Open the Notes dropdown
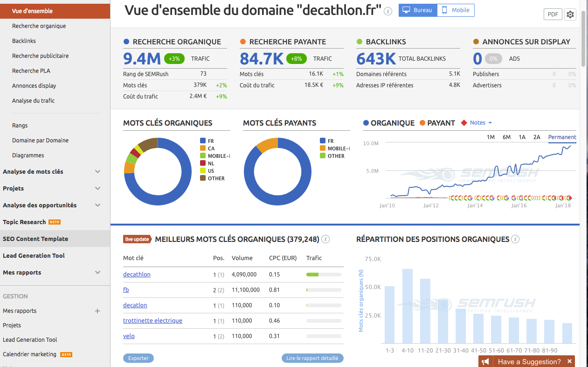The image size is (588, 367). click(x=481, y=123)
